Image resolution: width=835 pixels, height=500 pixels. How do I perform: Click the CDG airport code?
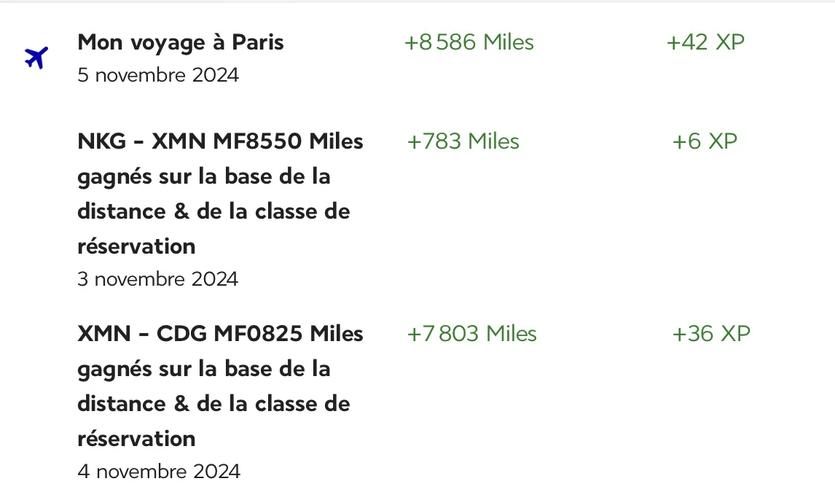click(x=182, y=333)
